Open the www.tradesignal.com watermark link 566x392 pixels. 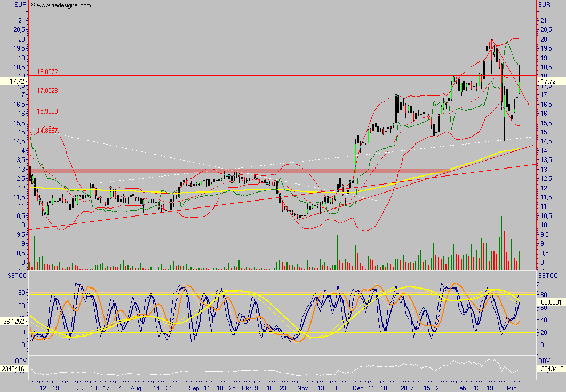[x=64, y=5]
